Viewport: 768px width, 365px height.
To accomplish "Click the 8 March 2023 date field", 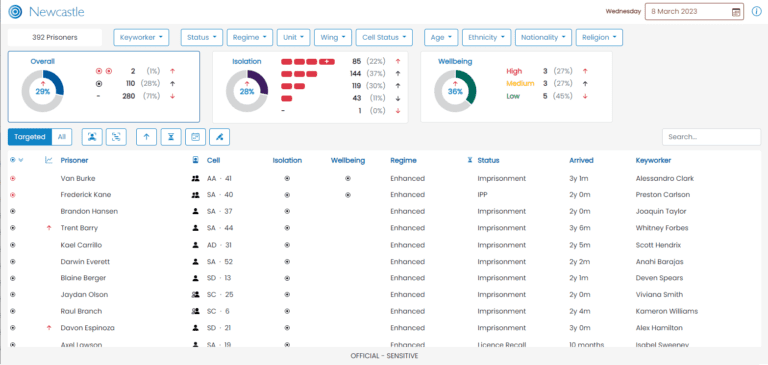I will [694, 12].
